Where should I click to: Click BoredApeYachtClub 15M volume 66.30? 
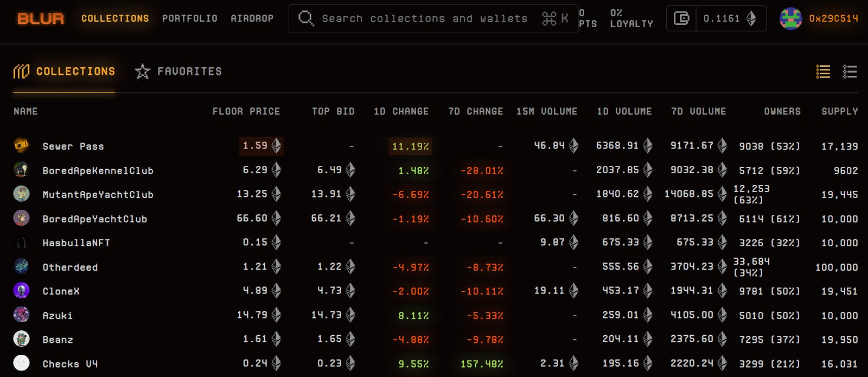(x=556, y=218)
